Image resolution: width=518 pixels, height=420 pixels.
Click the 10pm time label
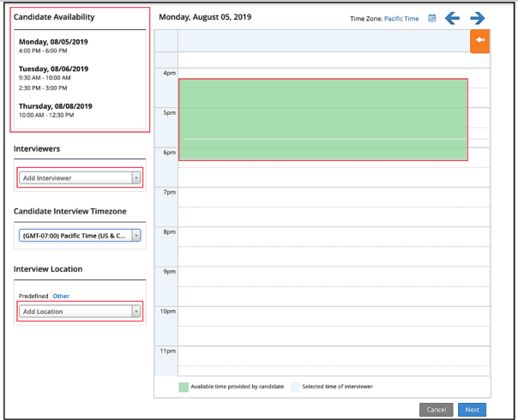point(168,311)
